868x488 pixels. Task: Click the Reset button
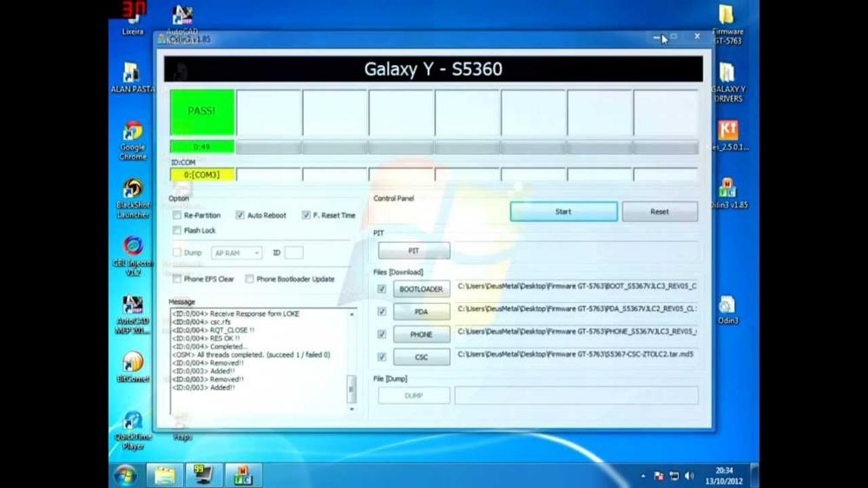coord(660,212)
